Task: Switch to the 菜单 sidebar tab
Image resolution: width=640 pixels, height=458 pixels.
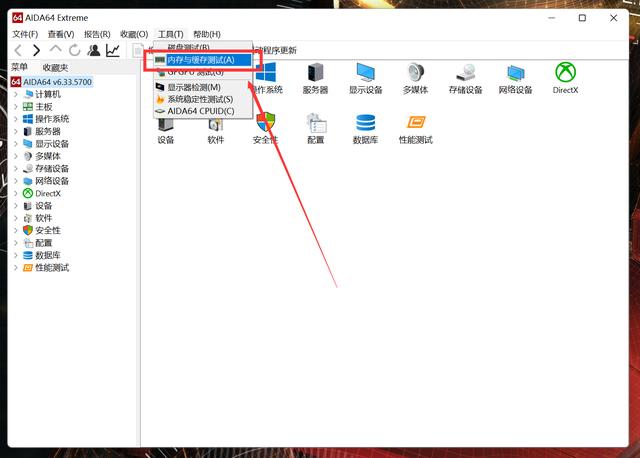Action: (x=20, y=67)
